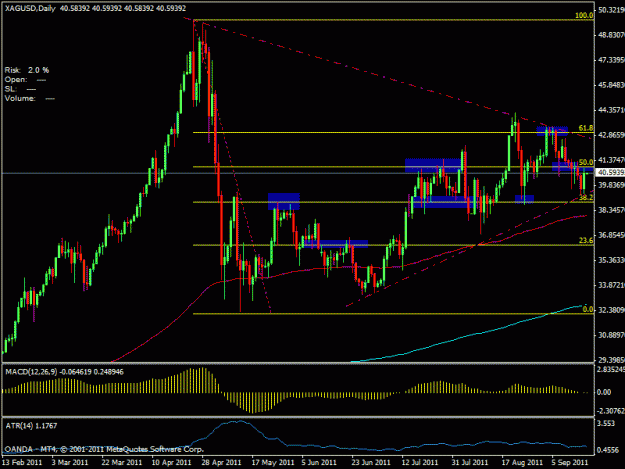Click the MACD zero level 0.00 label
625x469 pixels.
point(604,392)
